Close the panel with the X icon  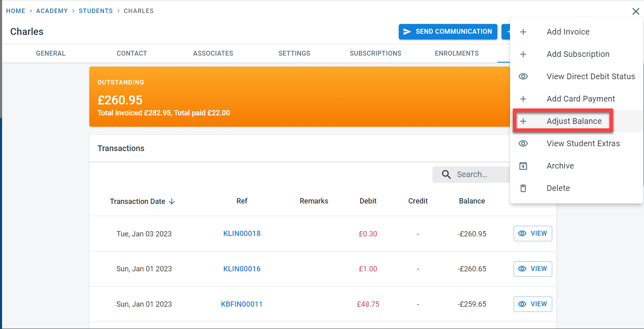click(x=635, y=11)
